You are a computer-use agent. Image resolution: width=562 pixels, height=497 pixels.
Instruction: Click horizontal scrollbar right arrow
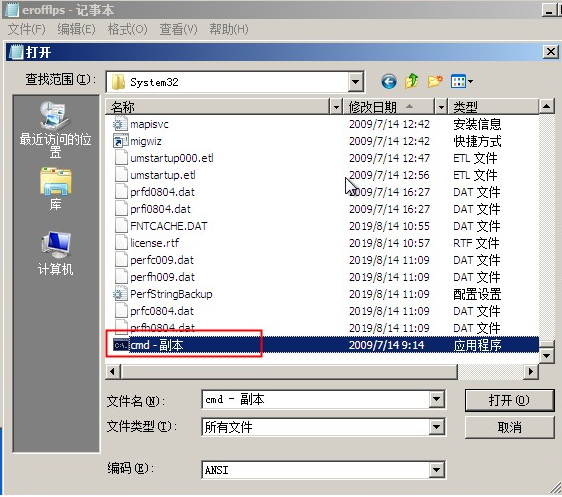pyautogui.click(x=530, y=372)
